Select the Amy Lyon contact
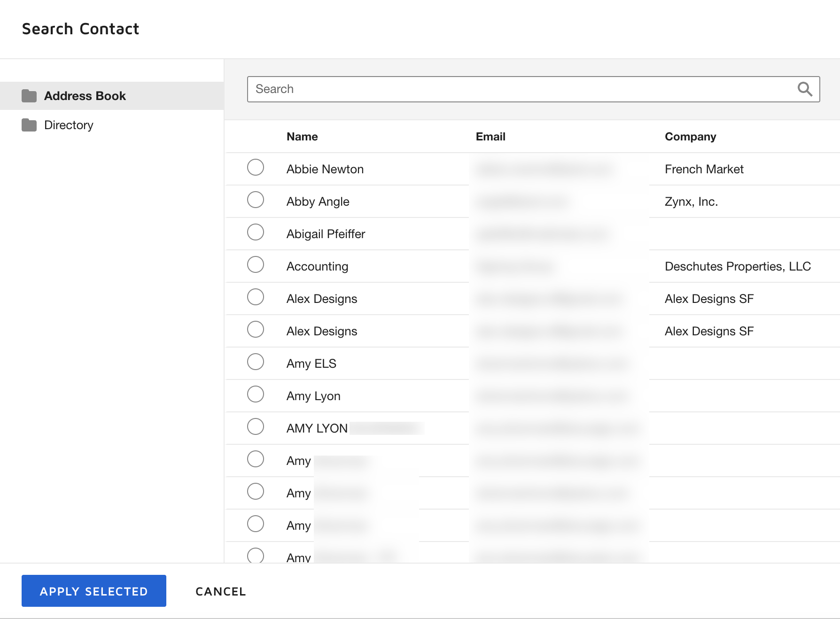This screenshot has width=840, height=619. coord(255,394)
